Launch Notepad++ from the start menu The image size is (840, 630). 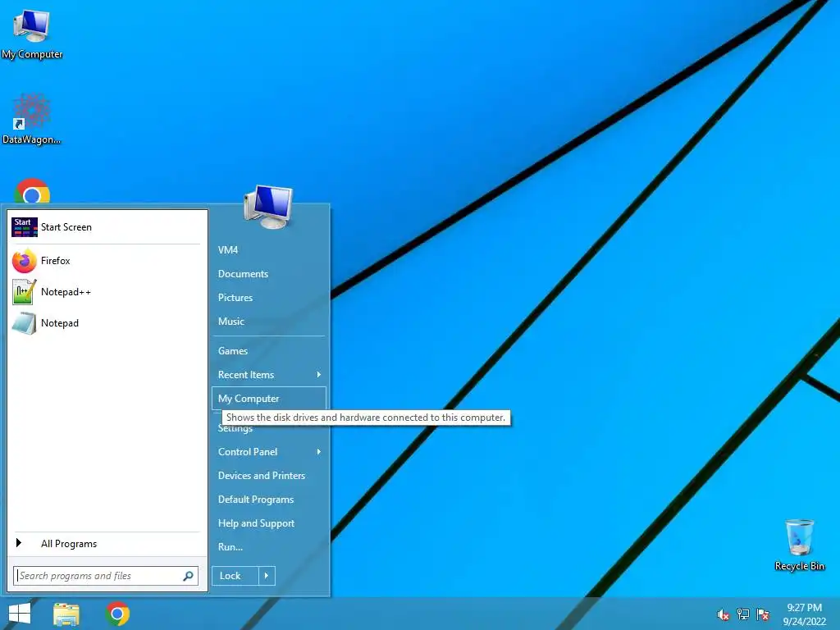106,292
